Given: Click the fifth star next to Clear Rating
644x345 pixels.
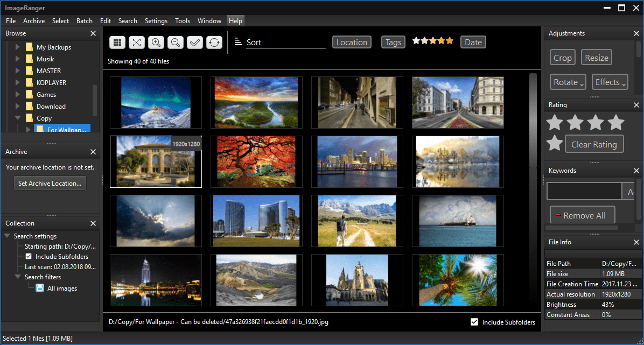Looking at the screenshot, I should point(555,143).
